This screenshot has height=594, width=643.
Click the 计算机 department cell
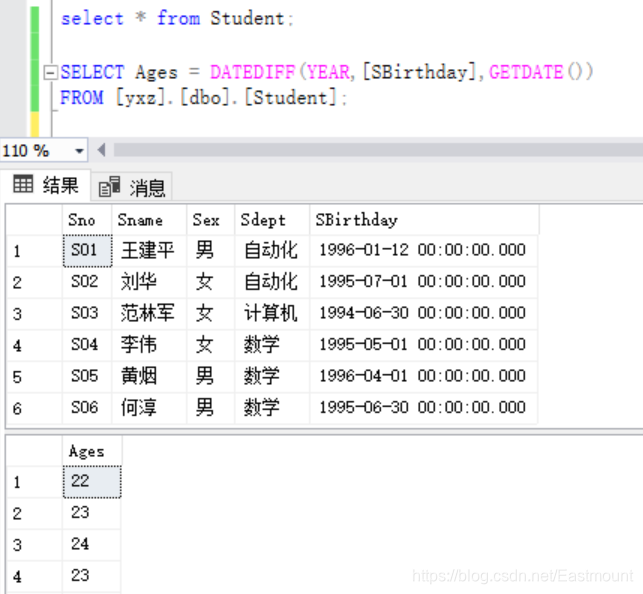[x=272, y=314]
